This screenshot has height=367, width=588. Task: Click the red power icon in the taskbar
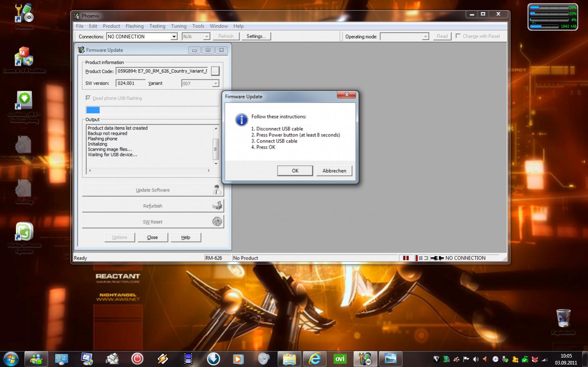137,359
